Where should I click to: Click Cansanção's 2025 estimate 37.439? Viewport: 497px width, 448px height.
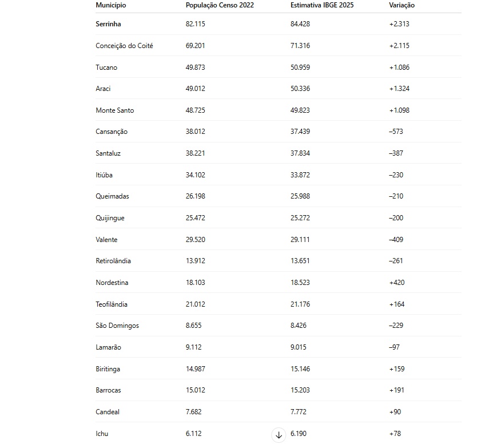click(300, 132)
